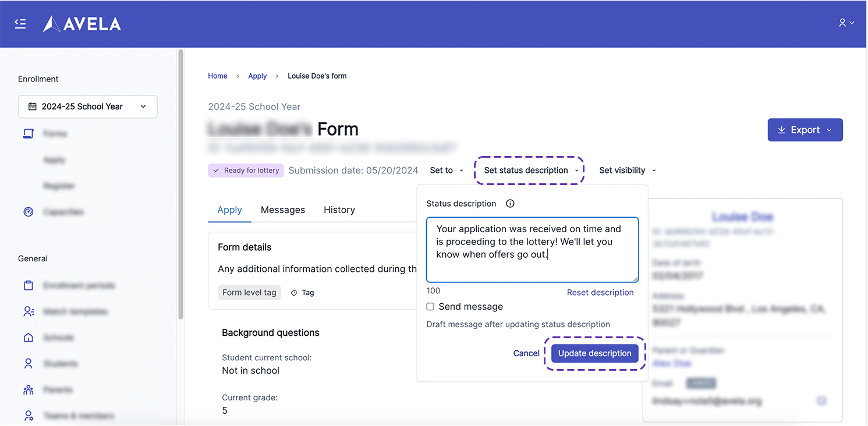Collapse the sidebar with the top-left toggle icon
This screenshot has width=868, height=426.
pyautogui.click(x=20, y=24)
